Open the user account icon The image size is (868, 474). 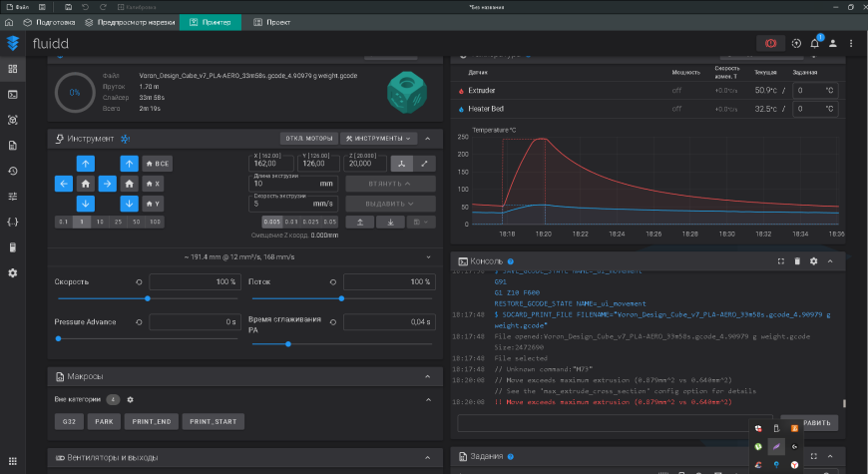coord(833,44)
